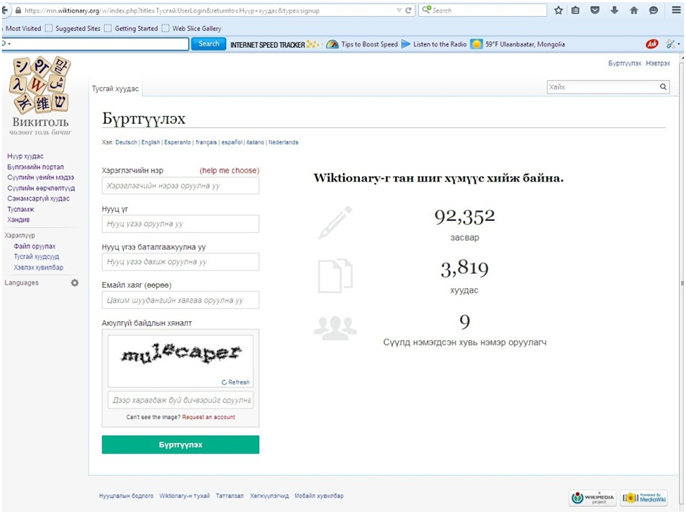Open URL bar history dropdown arrow
Image resolution: width=686 pixels, height=514 pixels.
point(399,10)
